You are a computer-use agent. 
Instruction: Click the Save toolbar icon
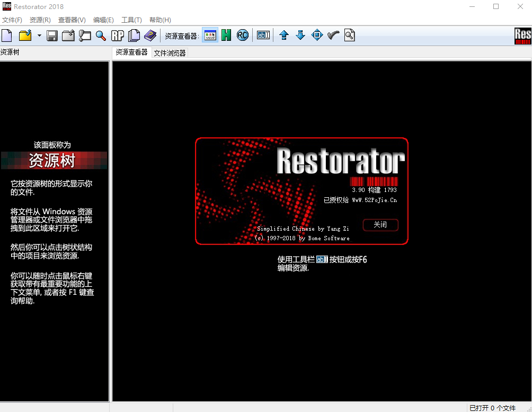click(x=52, y=35)
